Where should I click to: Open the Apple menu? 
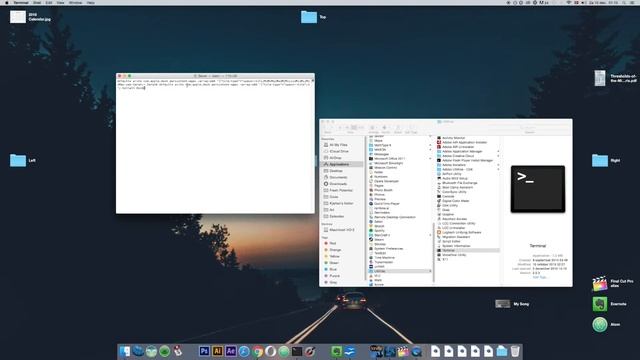tap(7, 2)
